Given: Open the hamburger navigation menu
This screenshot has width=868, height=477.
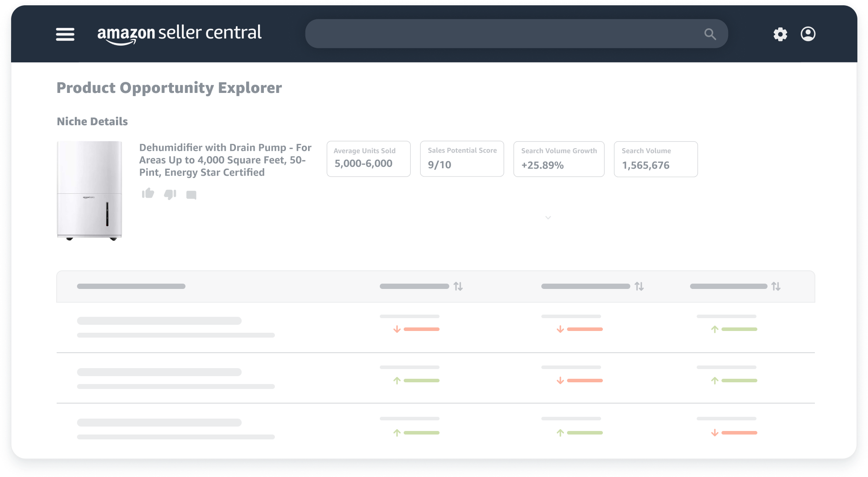Looking at the screenshot, I should point(65,34).
